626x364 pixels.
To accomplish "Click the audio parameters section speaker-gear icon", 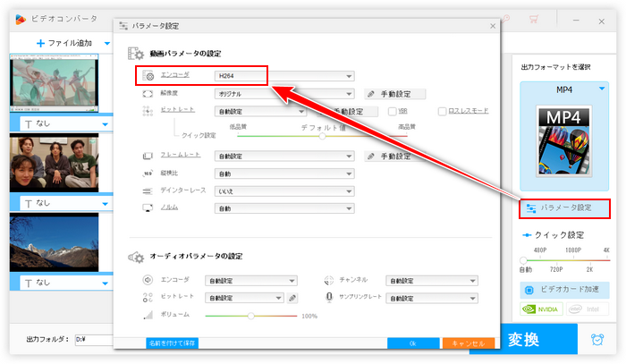I will point(136,257).
